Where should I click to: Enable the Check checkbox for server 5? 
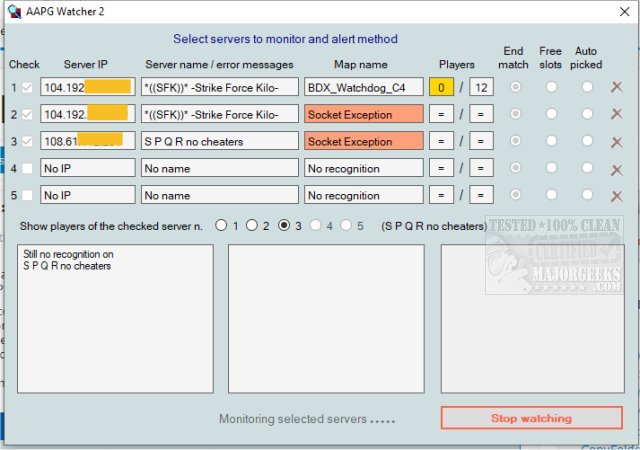pos(27,195)
